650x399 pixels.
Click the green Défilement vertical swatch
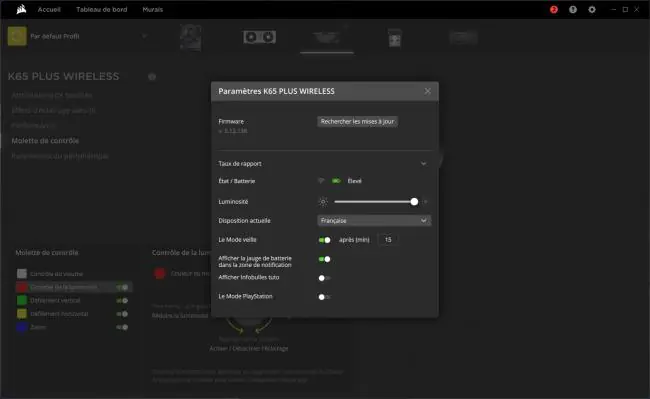[x=22, y=300]
